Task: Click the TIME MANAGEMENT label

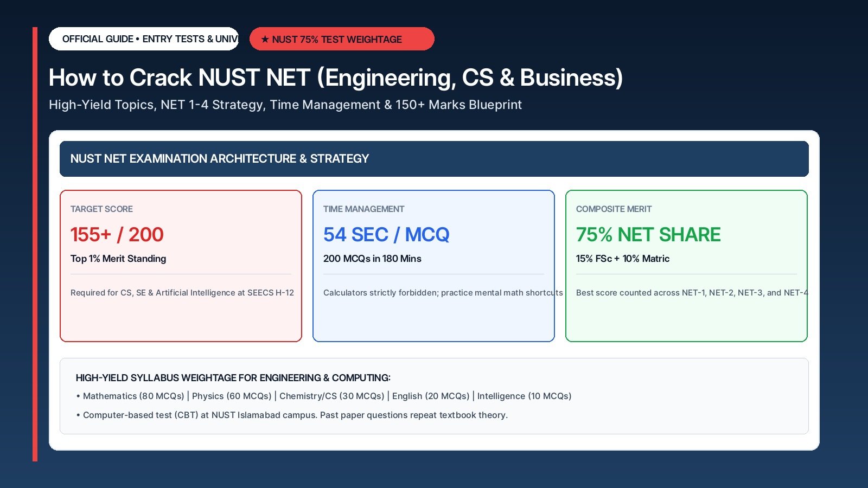Action: tap(363, 209)
